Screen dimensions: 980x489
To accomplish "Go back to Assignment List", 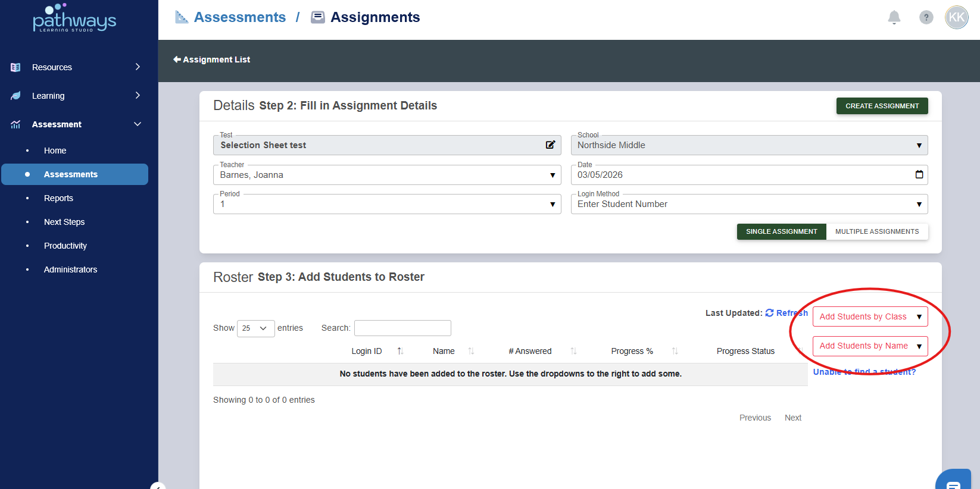I will click(x=211, y=59).
